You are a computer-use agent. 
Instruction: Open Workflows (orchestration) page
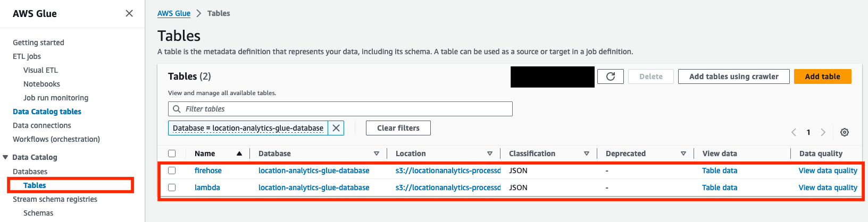(x=56, y=139)
